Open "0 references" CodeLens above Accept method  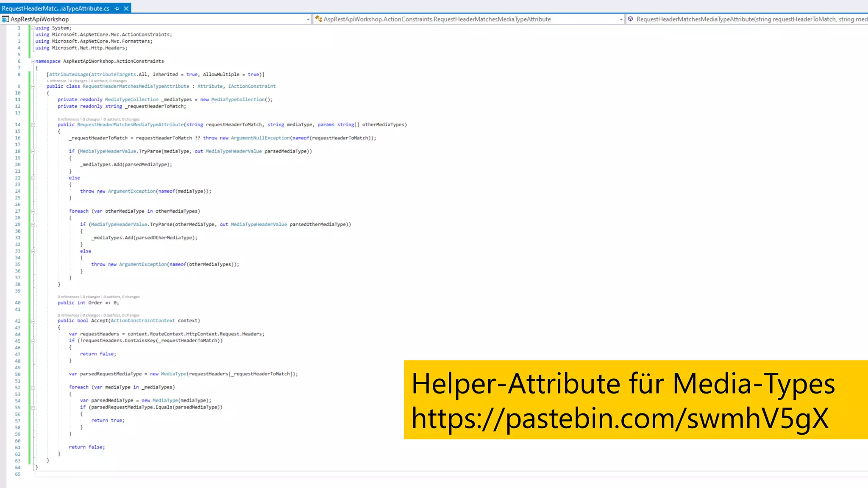click(x=69, y=316)
